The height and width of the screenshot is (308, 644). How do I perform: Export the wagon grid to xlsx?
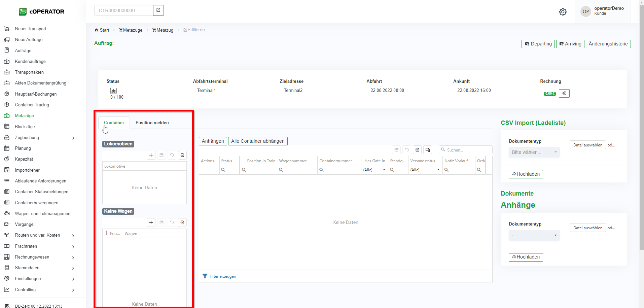click(182, 223)
